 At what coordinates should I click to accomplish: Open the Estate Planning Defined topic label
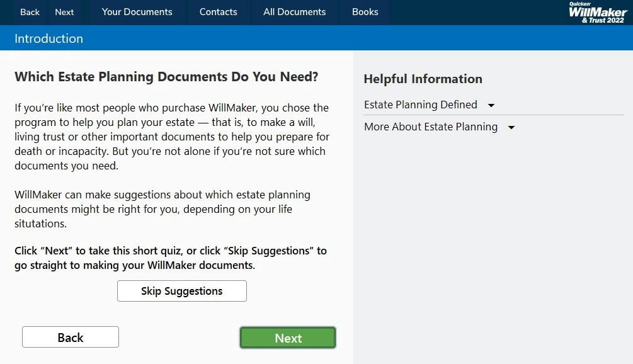[420, 105]
